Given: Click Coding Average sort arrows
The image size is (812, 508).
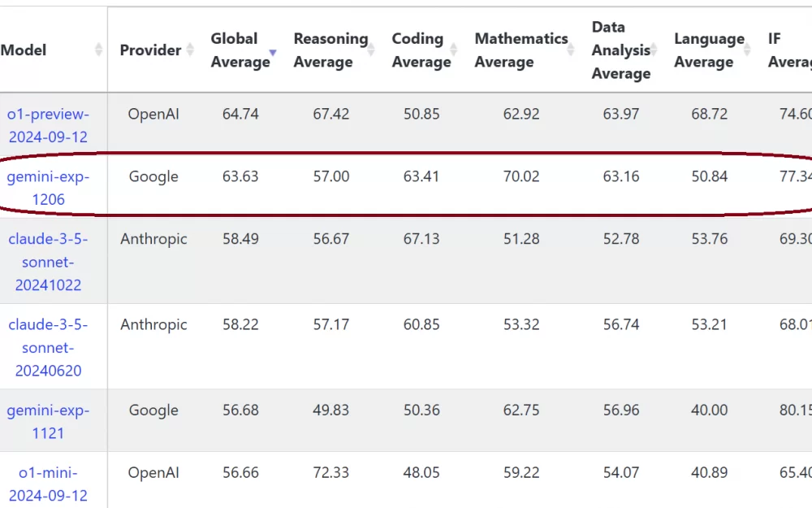Looking at the screenshot, I should (454, 50).
